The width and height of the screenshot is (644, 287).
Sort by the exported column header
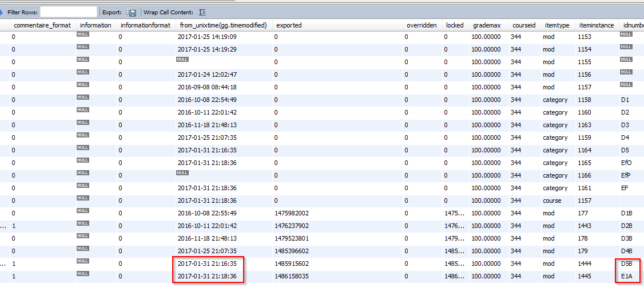[x=288, y=25]
